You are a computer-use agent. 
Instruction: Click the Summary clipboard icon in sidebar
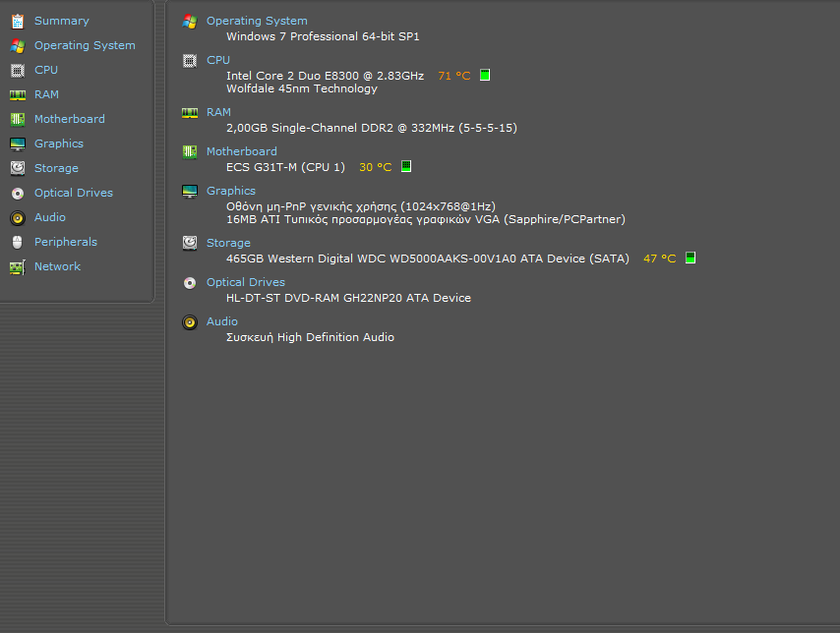click(18, 22)
